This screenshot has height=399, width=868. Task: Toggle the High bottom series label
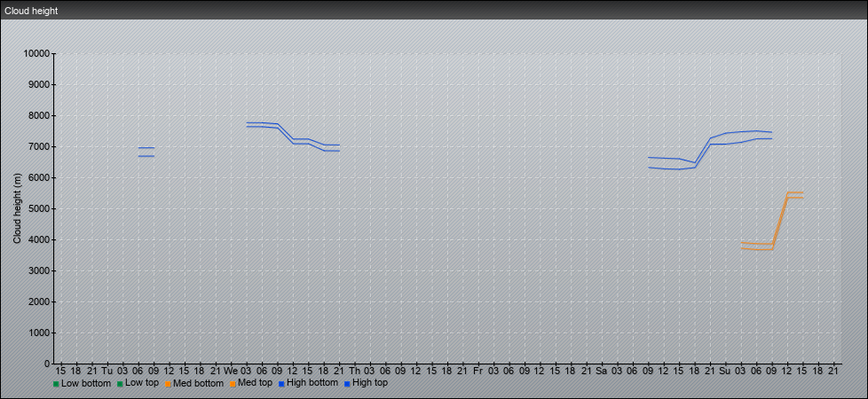[x=312, y=383]
